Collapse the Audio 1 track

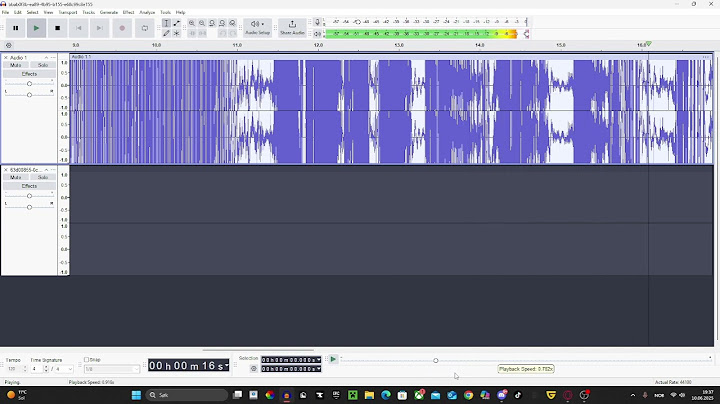pos(46,58)
